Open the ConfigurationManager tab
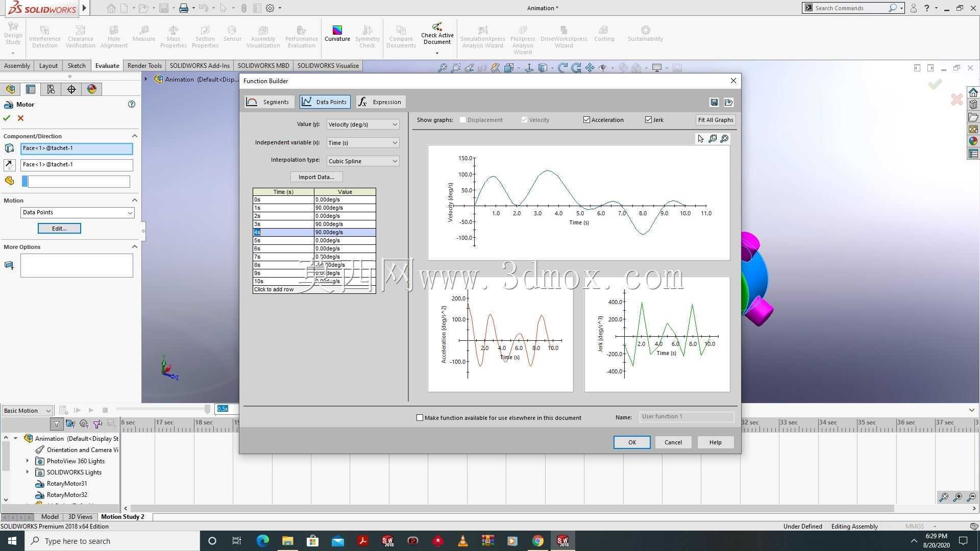980x551 pixels. coord(51,89)
